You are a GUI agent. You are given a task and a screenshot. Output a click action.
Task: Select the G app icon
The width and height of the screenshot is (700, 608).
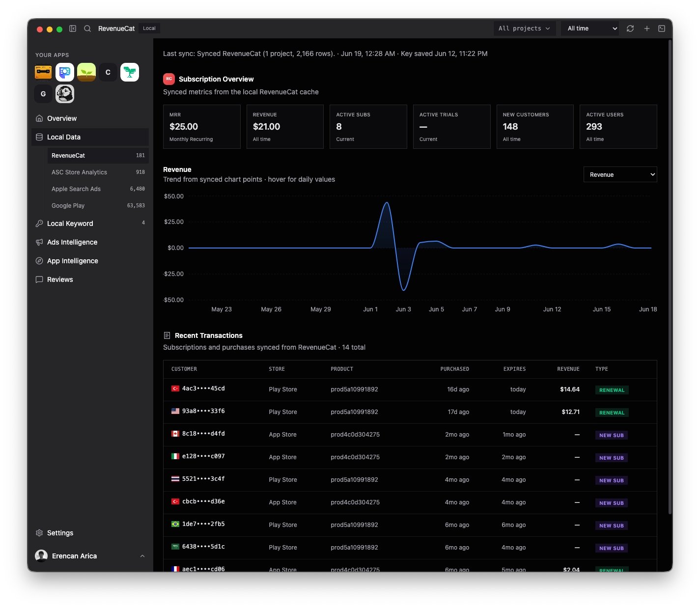tap(43, 94)
